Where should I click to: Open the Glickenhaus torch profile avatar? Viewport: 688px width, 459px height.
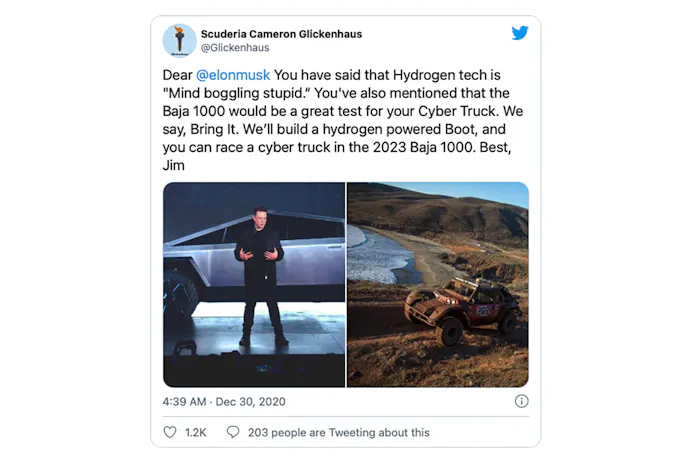pyautogui.click(x=179, y=40)
